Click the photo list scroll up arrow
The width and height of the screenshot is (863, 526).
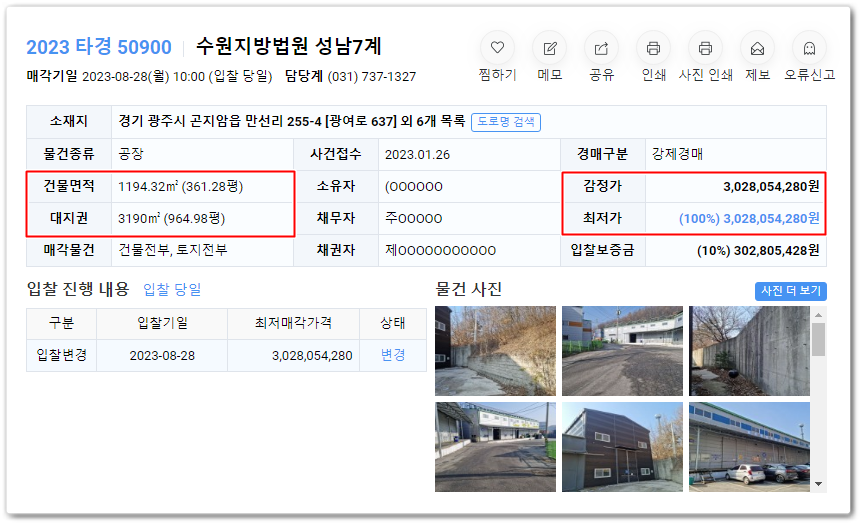(818, 315)
